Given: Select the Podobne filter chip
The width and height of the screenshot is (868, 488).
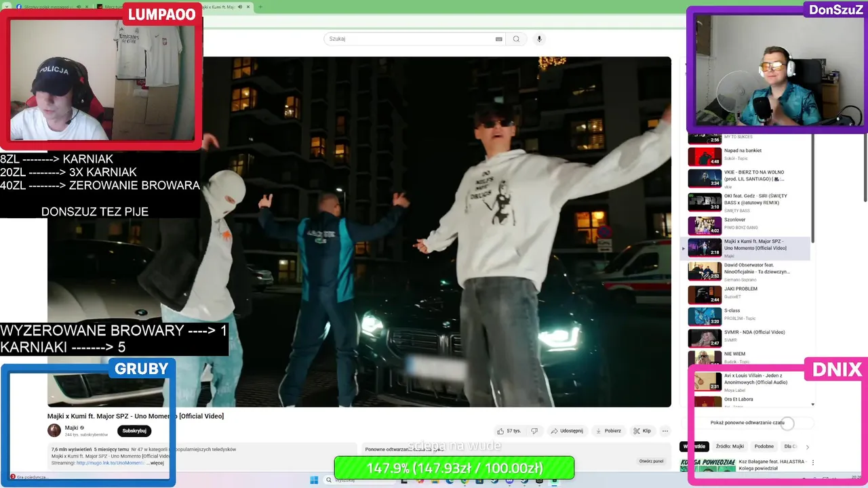Looking at the screenshot, I should [x=764, y=447].
